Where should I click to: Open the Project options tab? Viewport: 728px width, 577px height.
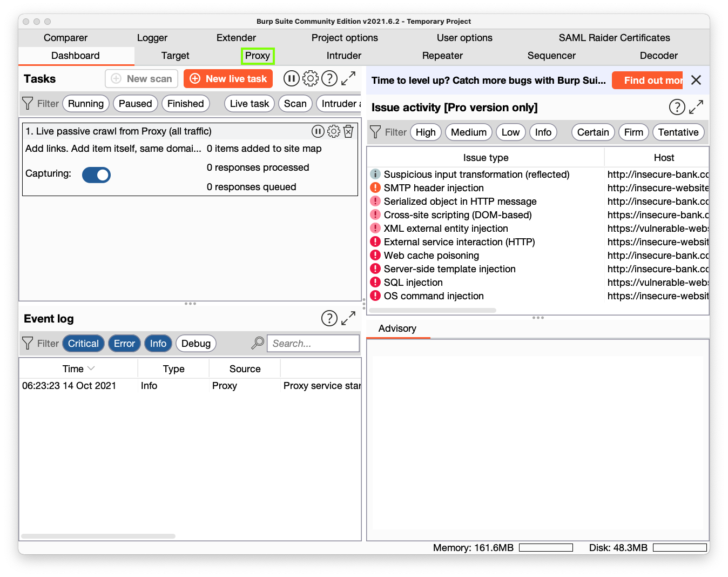pyautogui.click(x=345, y=38)
